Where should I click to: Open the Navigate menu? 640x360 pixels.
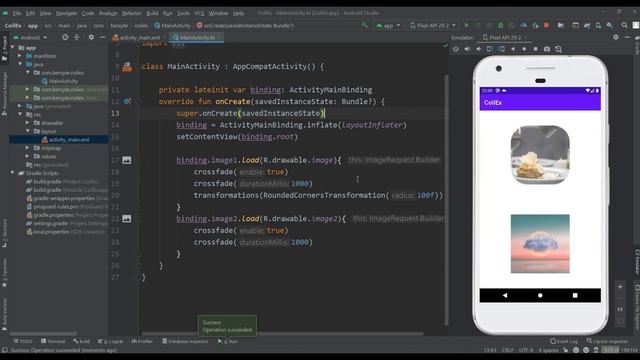[x=66, y=13]
